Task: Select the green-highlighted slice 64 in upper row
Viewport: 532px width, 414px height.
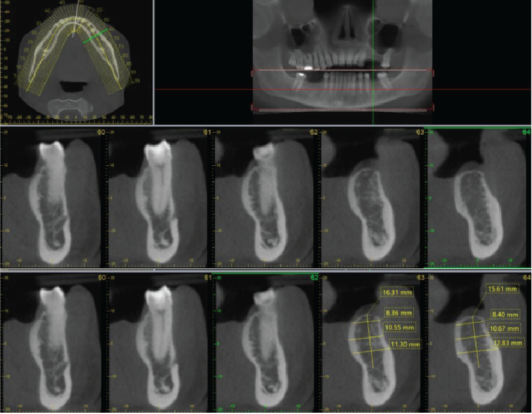Action: (x=478, y=198)
